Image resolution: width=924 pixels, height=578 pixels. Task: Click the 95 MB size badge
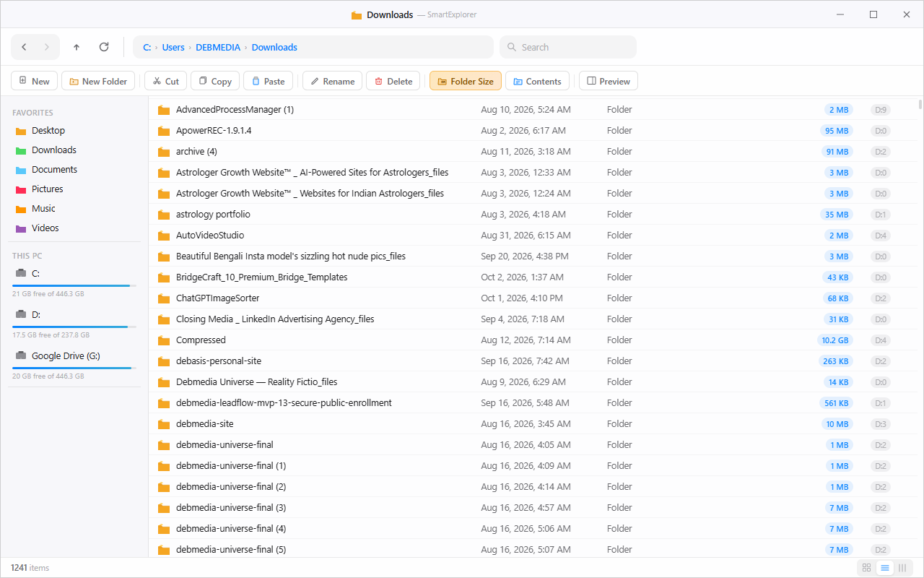tap(837, 131)
